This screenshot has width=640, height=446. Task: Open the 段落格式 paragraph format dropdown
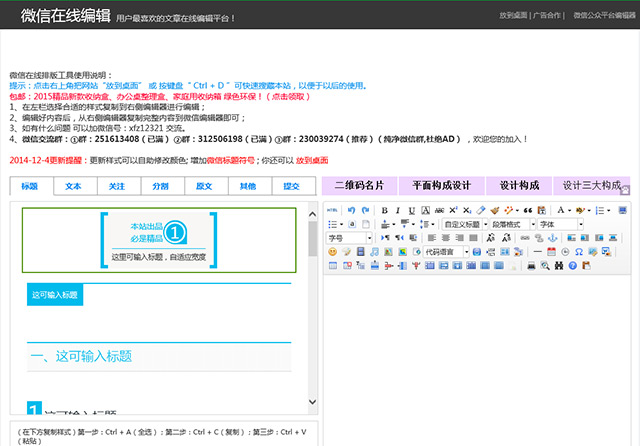[x=513, y=224]
